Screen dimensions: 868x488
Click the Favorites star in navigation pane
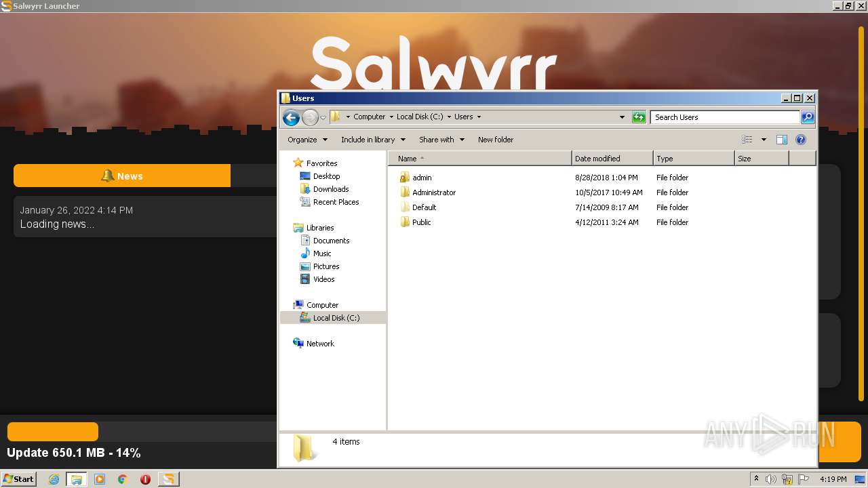pos(298,163)
